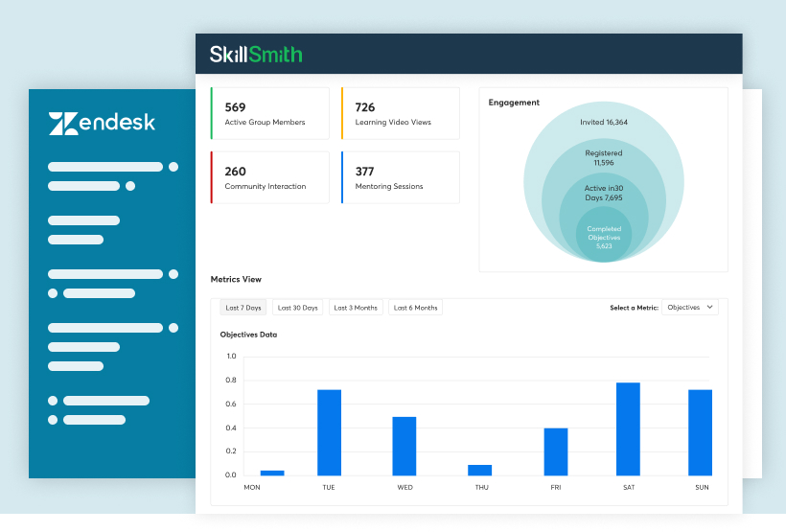Image resolution: width=786 pixels, height=532 pixels.
Task: Click the 1.0 y-axis label
Action: [231, 356]
